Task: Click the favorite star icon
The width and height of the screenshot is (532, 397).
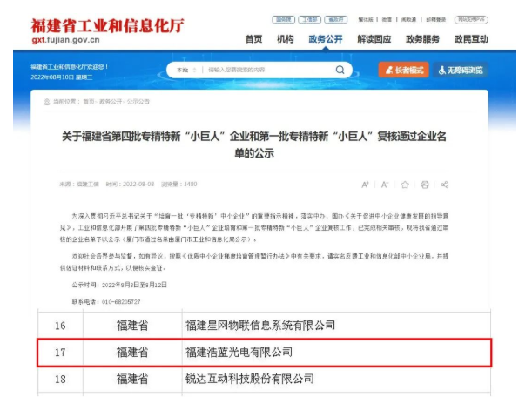Action: click(x=405, y=185)
